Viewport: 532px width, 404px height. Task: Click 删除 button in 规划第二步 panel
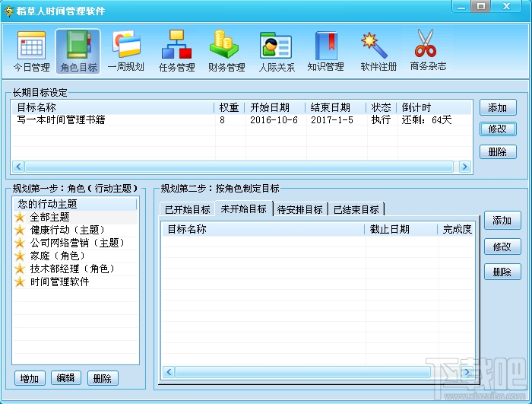(x=502, y=272)
